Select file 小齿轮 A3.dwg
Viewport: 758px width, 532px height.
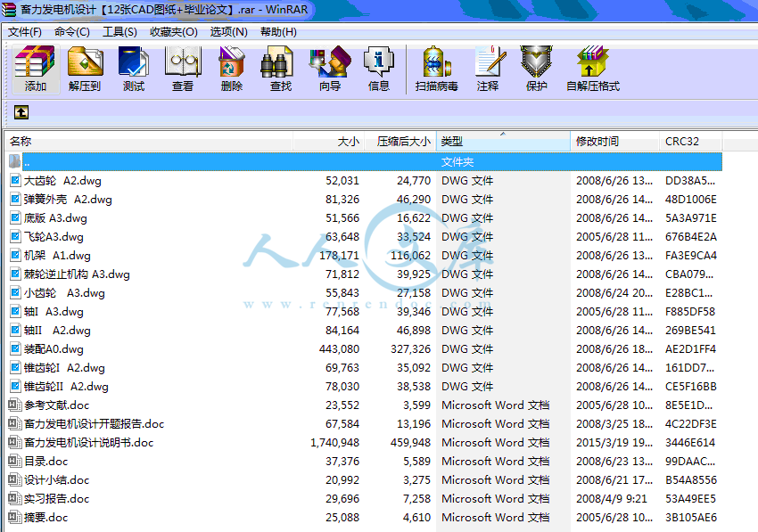tap(64, 293)
